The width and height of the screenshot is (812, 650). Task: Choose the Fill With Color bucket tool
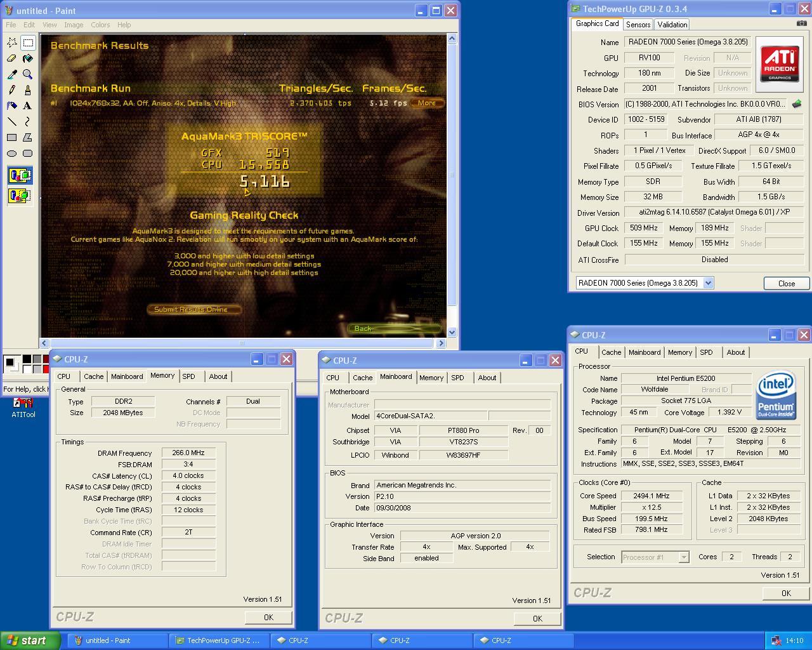coord(28,58)
